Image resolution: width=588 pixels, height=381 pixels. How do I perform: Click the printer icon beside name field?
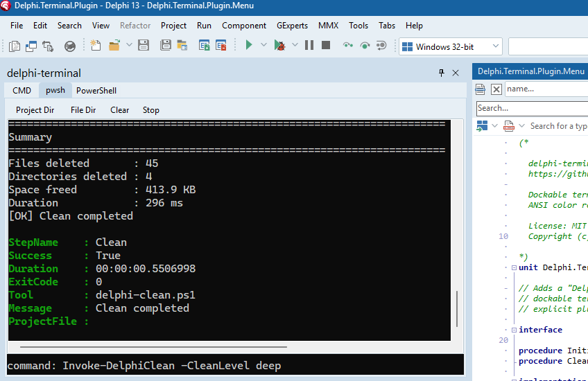[x=480, y=89]
